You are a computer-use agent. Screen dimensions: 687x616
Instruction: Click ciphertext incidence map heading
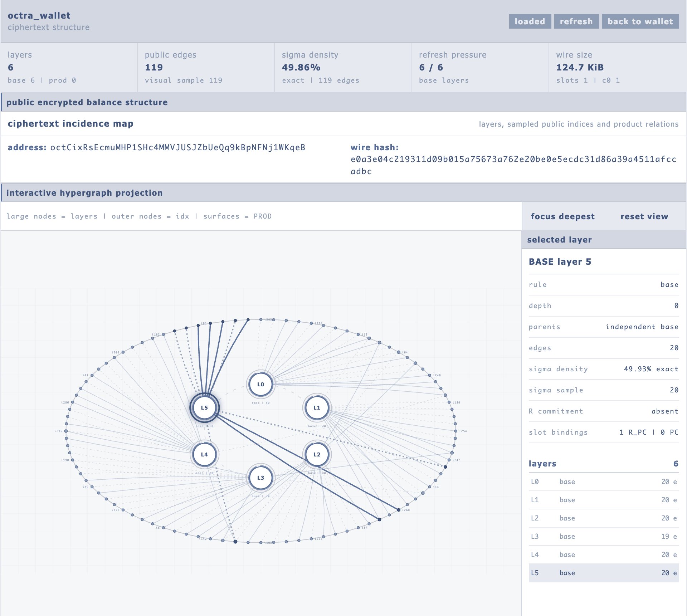point(70,124)
